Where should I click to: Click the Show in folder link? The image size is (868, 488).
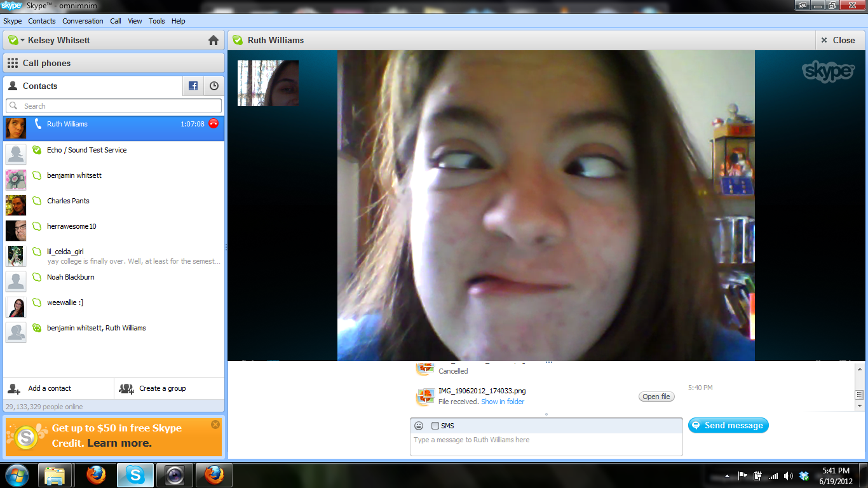(x=503, y=402)
